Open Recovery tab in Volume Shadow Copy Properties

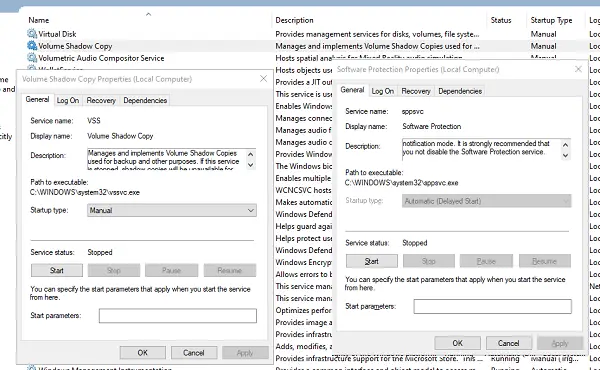(x=101, y=100)
